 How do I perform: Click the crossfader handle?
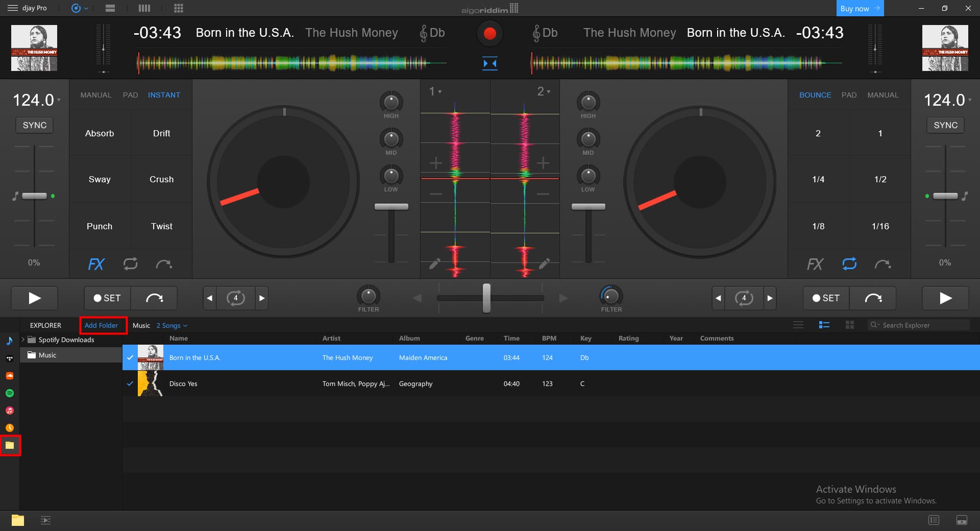click(x=486, y=298)
